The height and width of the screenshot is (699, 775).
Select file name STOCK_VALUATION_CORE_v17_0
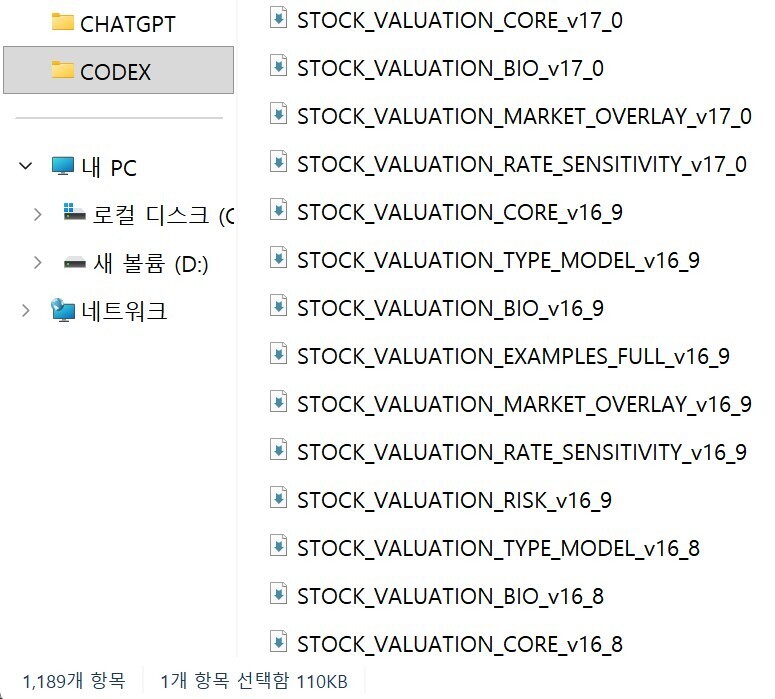(x=460, y=21)
